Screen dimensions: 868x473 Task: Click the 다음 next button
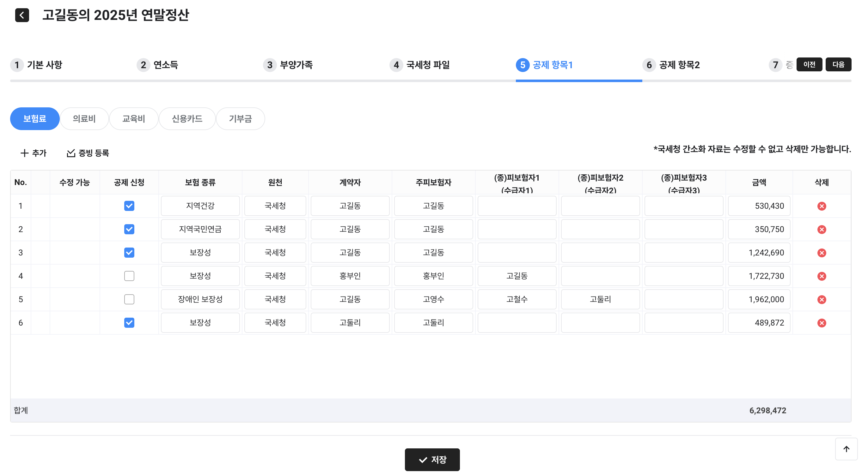click(838, 64)
